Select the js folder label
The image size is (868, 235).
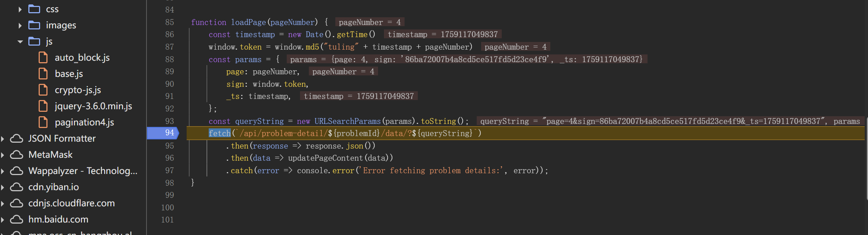point(49,42)
